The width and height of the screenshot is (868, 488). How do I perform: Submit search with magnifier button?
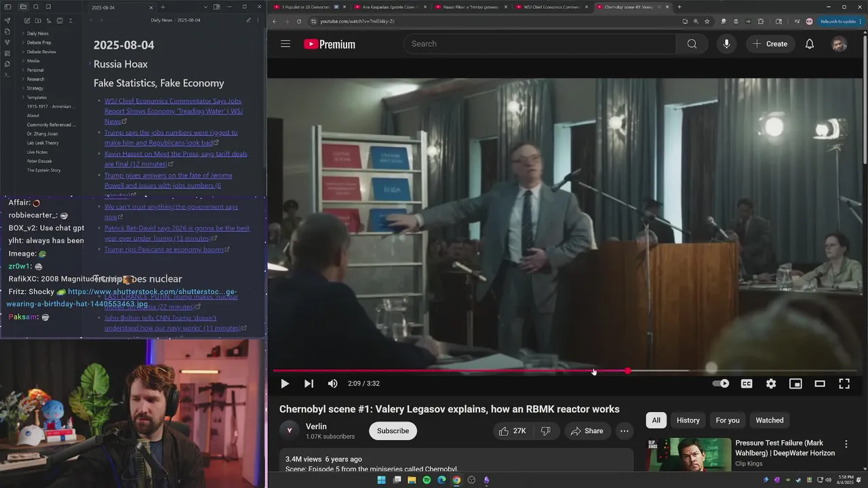[692, 44]
